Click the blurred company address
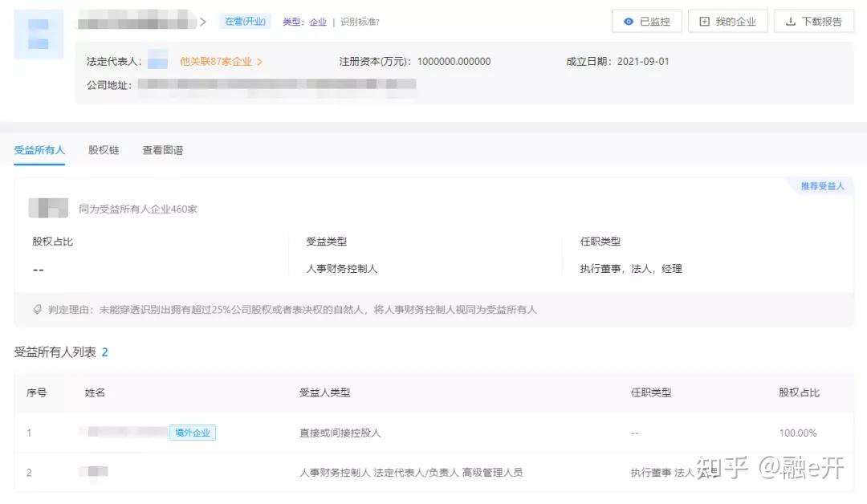867x504 pixels. (x=276, y=84)
